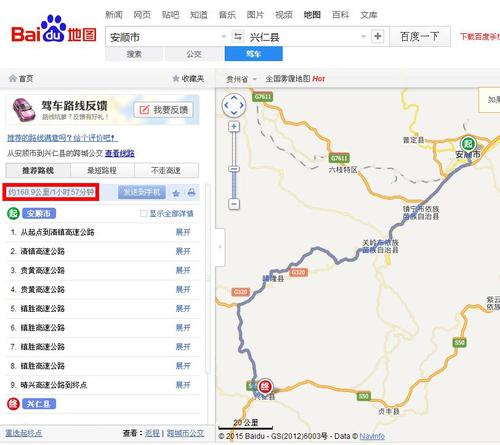Viewport: 500px width, 445px height.
Task: Toggle 显示全部详情 checkbox
Action: [x=143, y=213]
